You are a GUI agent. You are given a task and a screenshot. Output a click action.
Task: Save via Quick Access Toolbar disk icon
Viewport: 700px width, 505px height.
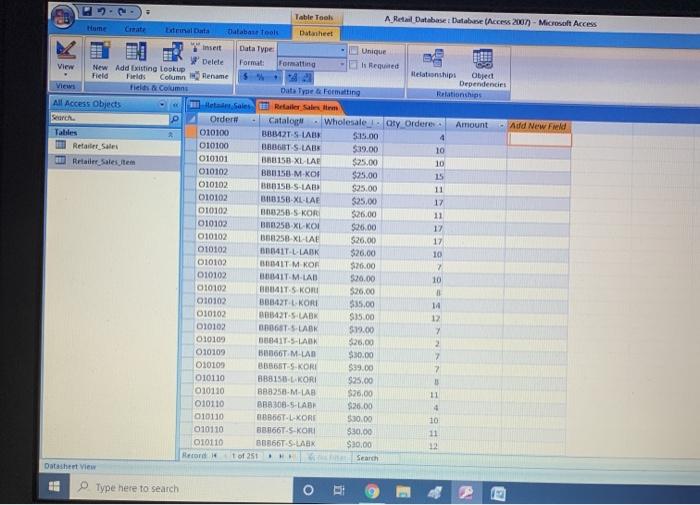coord(87,11)
